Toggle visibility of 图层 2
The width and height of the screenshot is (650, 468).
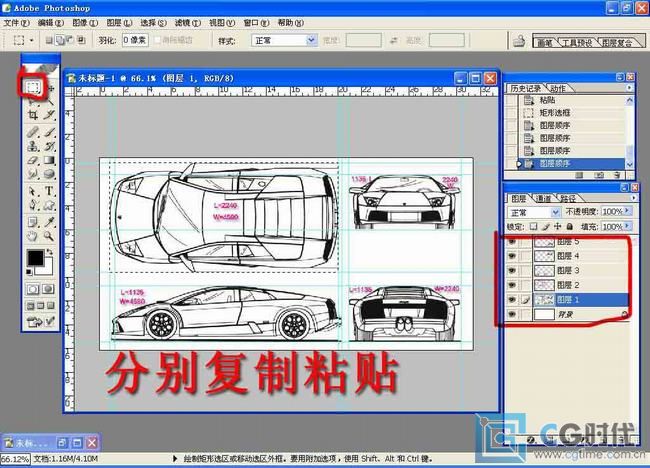(x=512, y=285)
